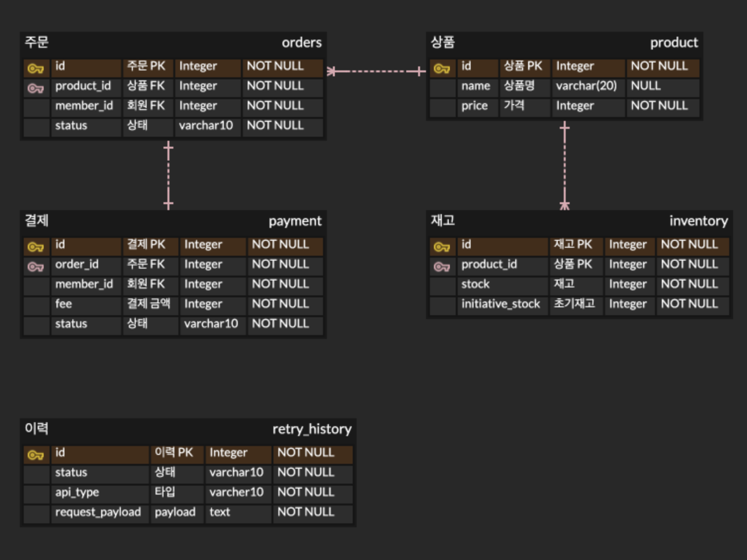Click the payment table primary key icon
This screenshot has width=747, height=560.
pyautogui.click(x=36, y=247)
